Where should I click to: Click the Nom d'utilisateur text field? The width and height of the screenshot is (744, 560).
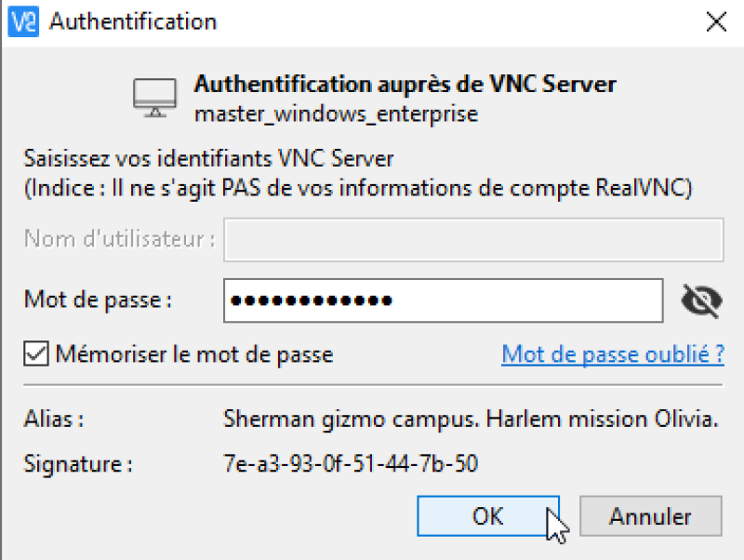tap(473, 240)
